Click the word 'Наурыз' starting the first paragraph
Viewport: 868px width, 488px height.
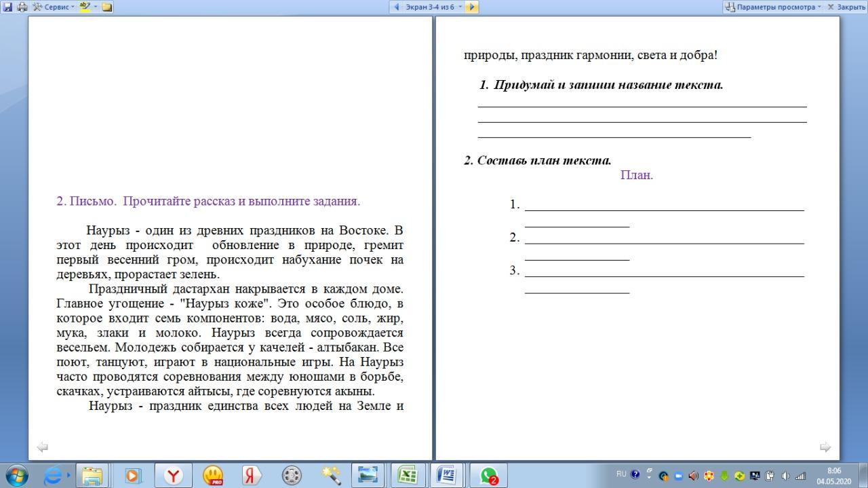(109, 230)
